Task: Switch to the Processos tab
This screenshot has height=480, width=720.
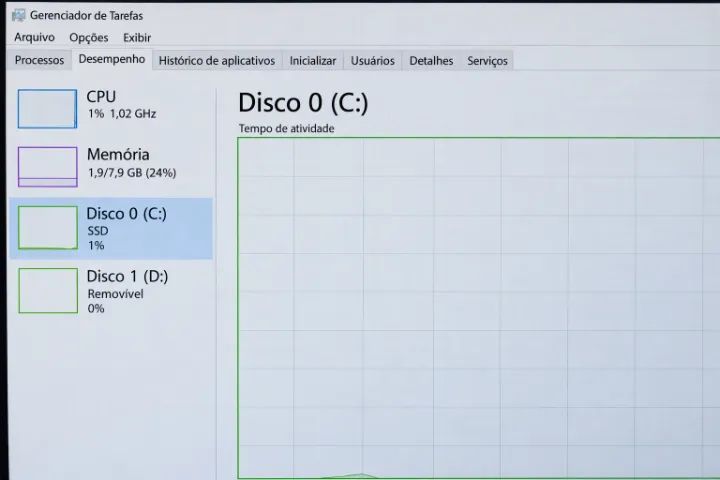Action: pyautogui.click(x=39, y=60)
